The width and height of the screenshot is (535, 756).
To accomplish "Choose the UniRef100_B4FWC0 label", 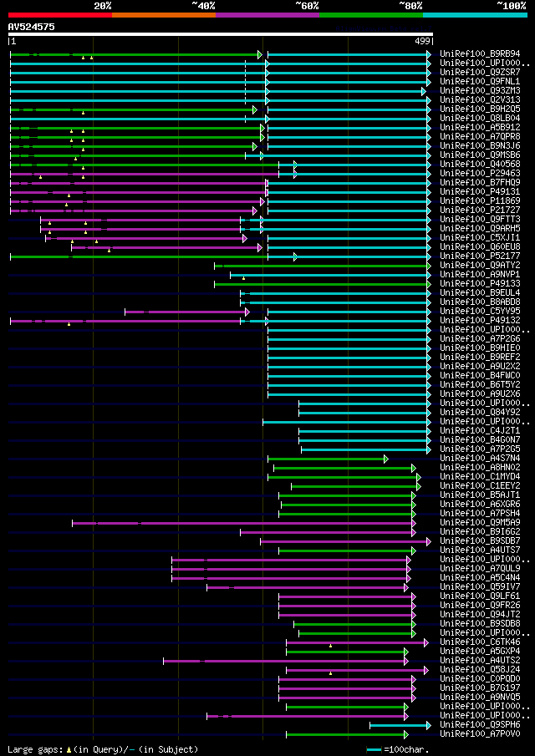I will 480,376.
